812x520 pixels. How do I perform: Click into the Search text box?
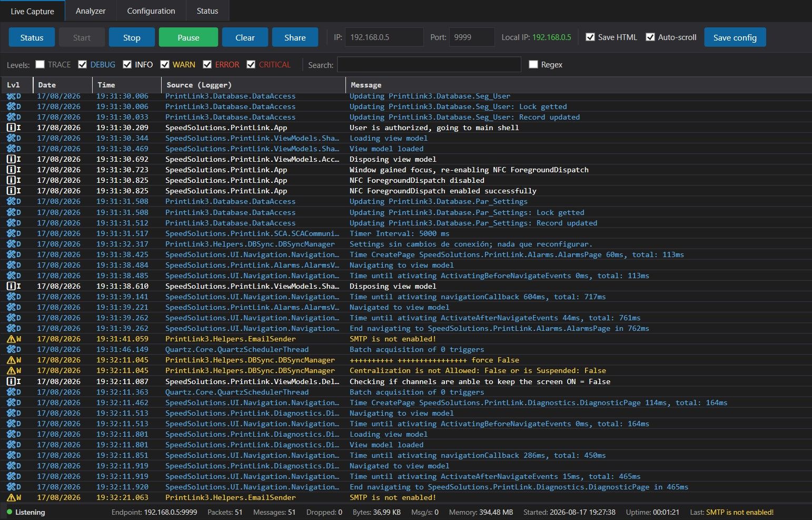tap(429, 65)
